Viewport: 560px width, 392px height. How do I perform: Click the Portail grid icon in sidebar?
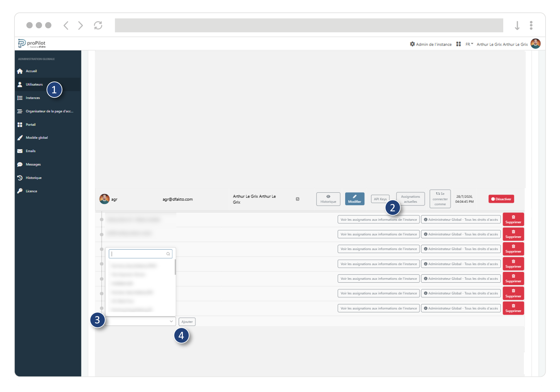[x=20, y=125]
